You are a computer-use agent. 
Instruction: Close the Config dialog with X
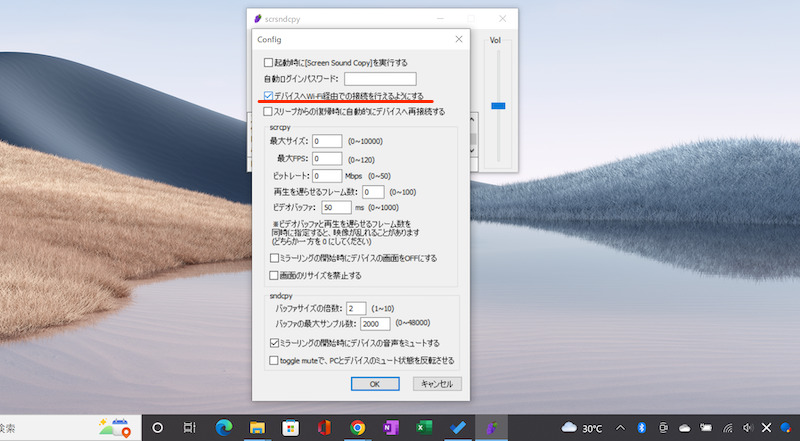pyautogui.click(x=458, y=39)
